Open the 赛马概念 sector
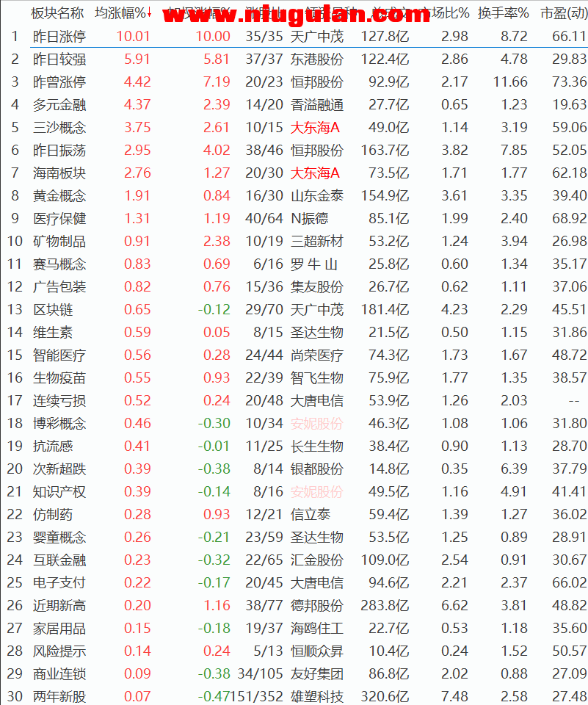The height and width of the screenshot is (705, 588). [59, 264]
